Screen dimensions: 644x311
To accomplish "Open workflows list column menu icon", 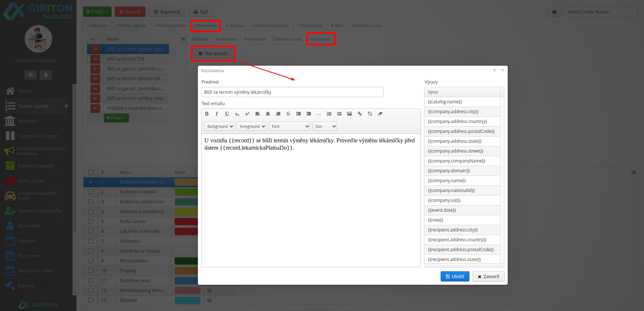I will [x=183, y=39].
